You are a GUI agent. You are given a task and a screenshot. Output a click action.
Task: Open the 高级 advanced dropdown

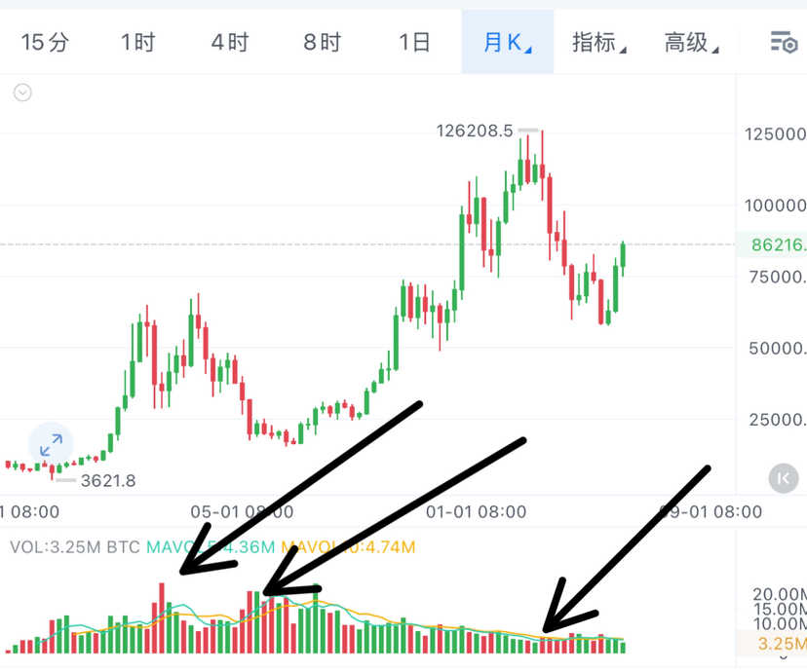click(x=691, y=42)
